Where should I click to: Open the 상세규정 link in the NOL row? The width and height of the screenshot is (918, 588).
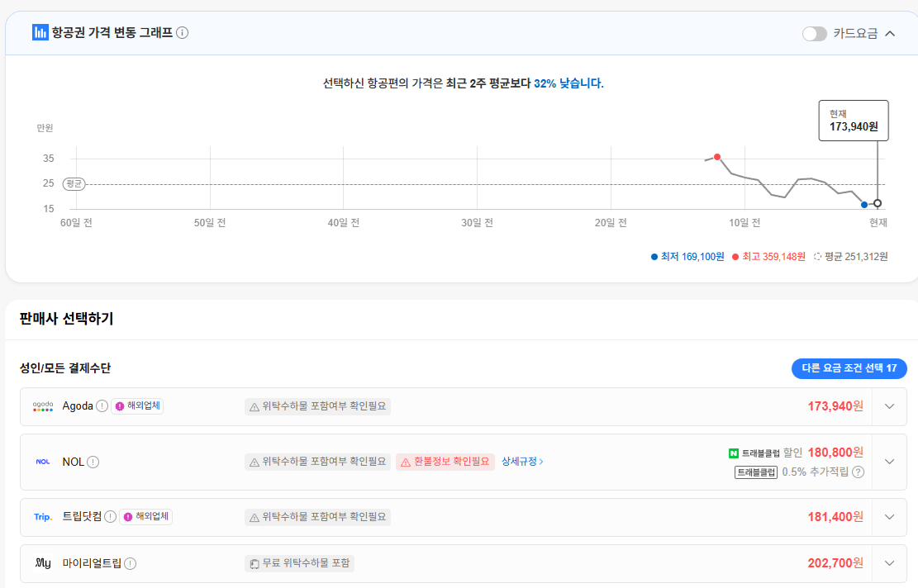523,462
